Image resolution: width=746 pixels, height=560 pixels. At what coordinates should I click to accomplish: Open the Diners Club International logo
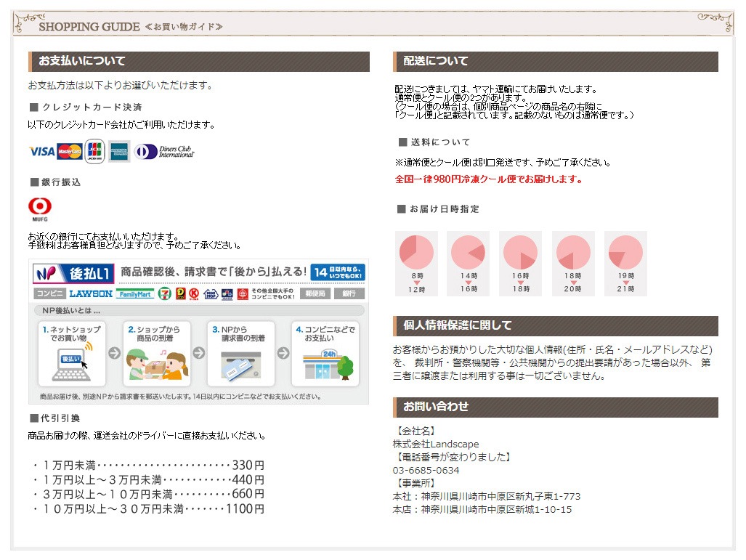click(x=165, y=151)
